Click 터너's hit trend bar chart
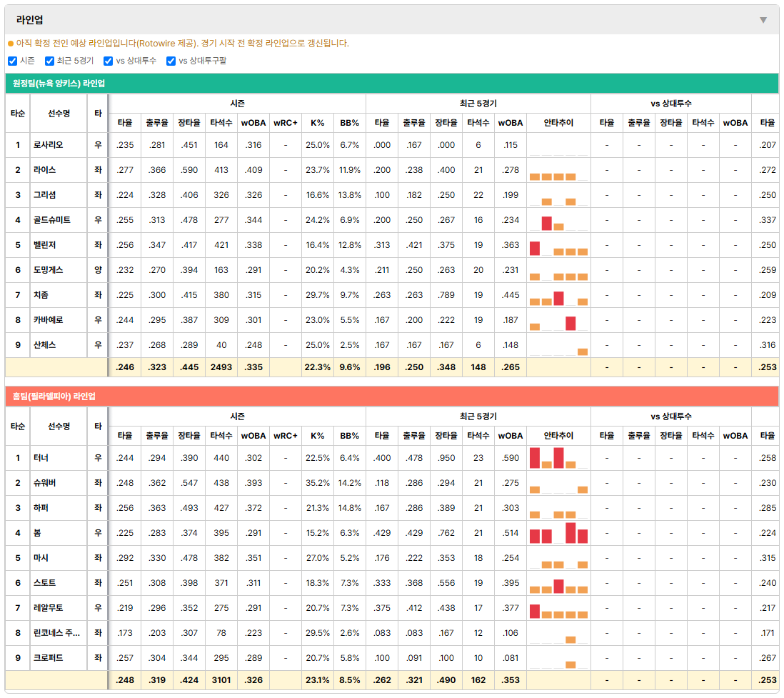The width and height of the screenshot is (784, 698). [558, 459]
